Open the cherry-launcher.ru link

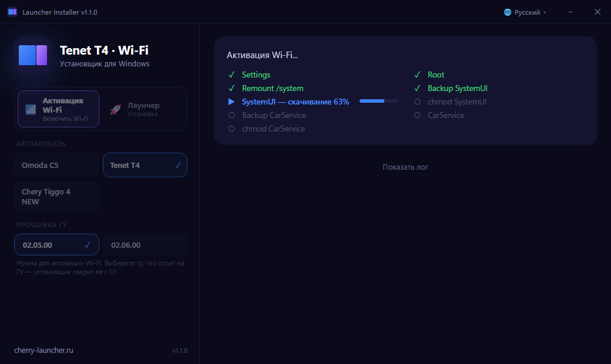tap(43, 350)
